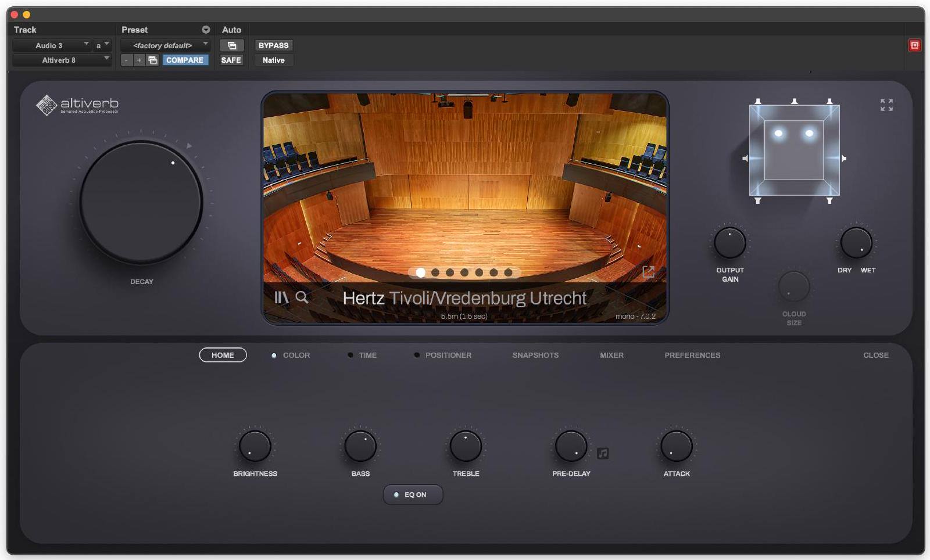Open the Altiverb 8 plugin selector dropdown

[61, 60]
